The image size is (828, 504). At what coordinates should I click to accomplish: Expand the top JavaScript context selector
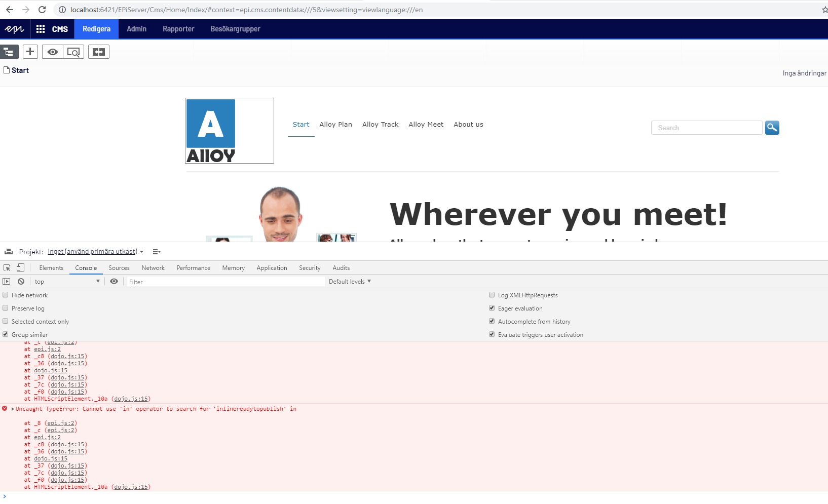tap(67, 282)
